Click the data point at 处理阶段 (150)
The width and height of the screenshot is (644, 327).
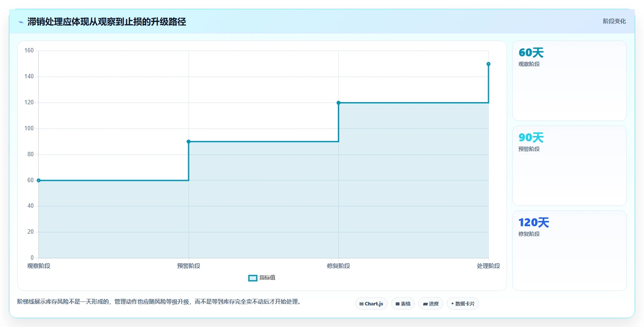pos(489,64)
